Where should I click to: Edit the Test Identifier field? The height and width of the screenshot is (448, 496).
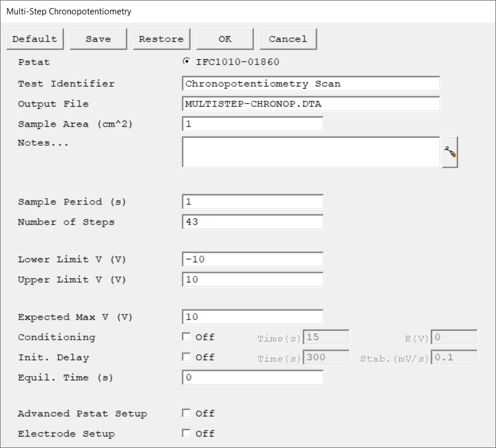[x=311, y=83]
